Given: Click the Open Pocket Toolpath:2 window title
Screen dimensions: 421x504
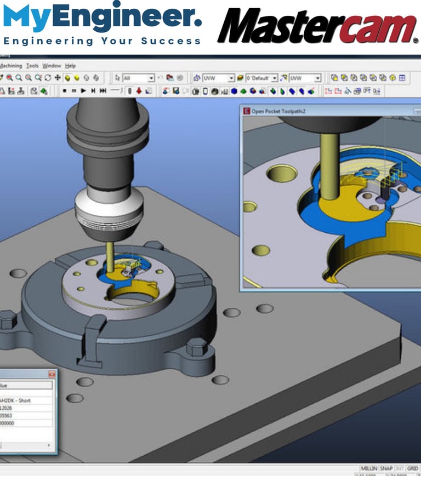Looking at the screenshot, I should pos(278,111).
